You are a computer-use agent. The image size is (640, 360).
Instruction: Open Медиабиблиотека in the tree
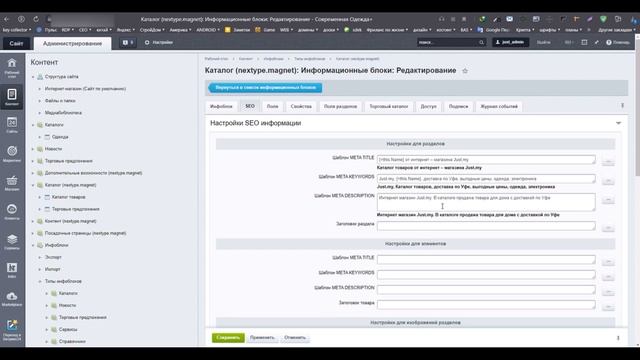point(63,113)
